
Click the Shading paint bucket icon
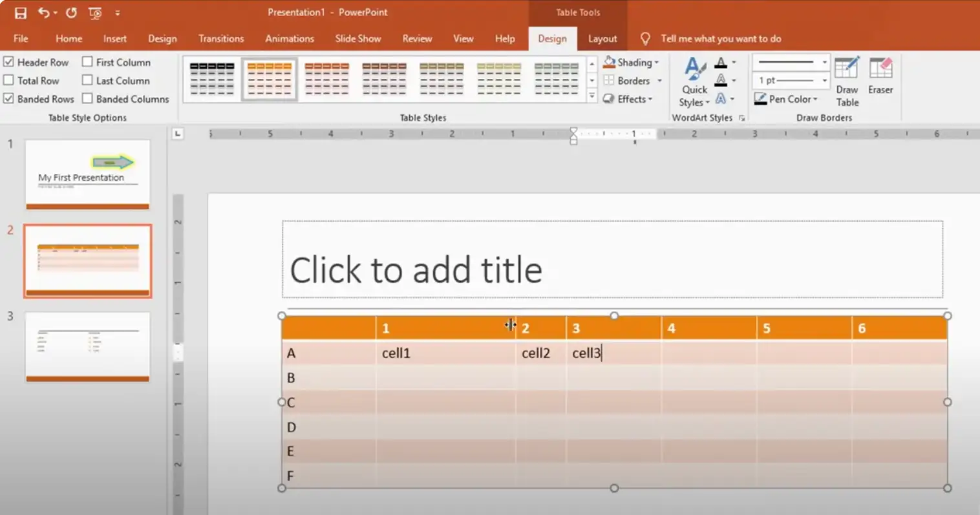pos(609,62)
